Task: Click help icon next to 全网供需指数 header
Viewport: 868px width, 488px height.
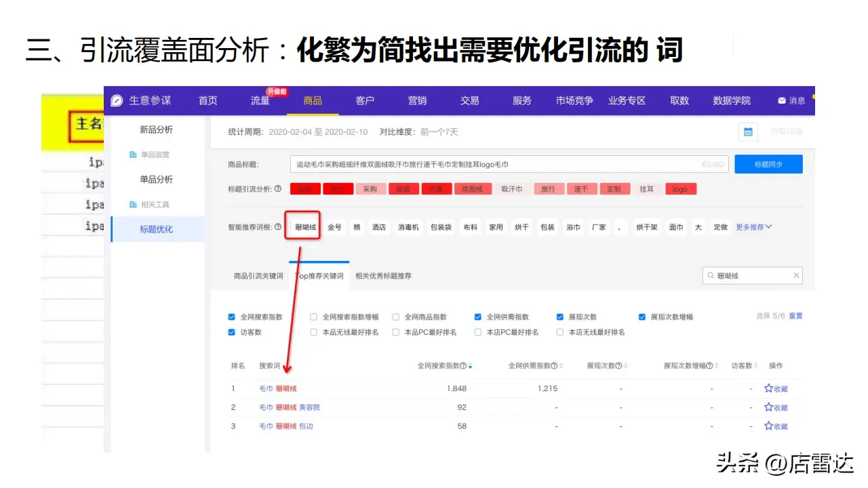Action: [554, 366]
